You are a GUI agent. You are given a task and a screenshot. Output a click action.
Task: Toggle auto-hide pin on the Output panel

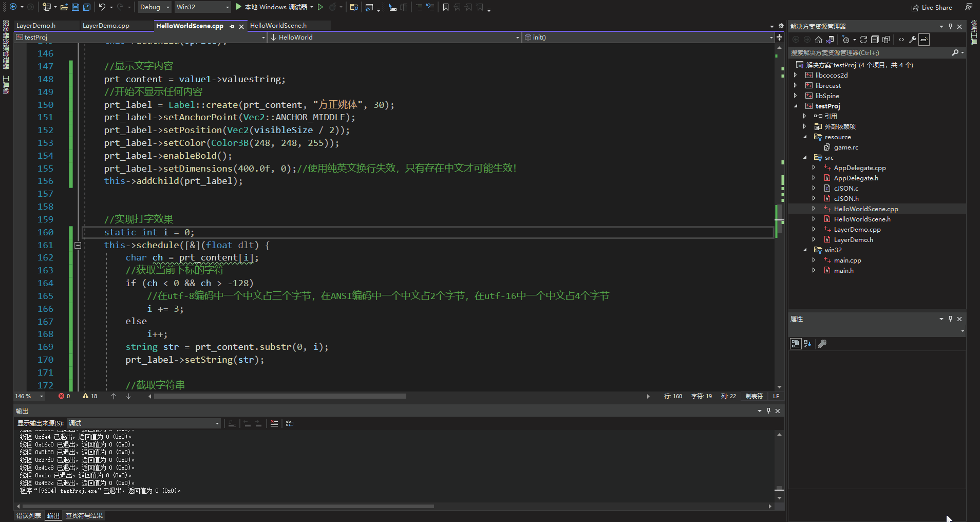(768, 411)
